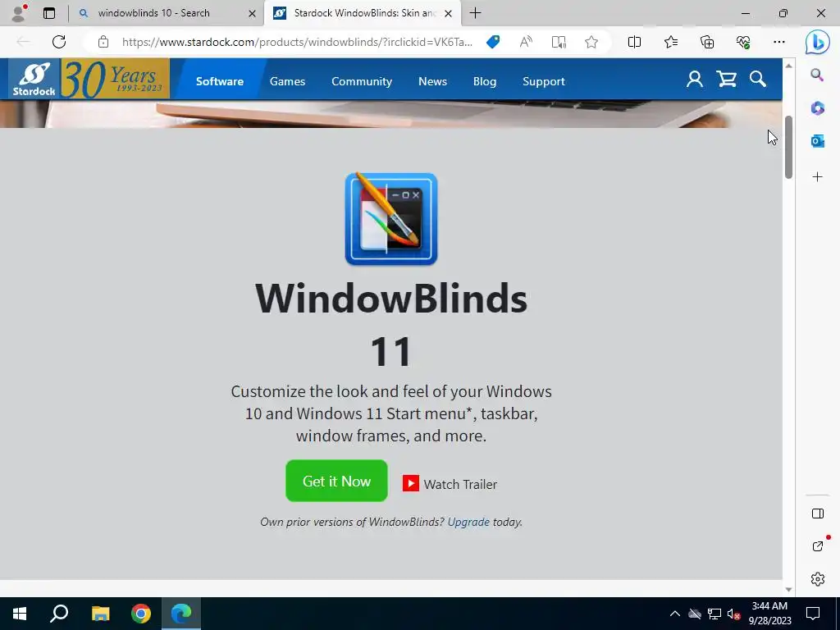
Task: Open the News page
Action: tap(432, 81)
